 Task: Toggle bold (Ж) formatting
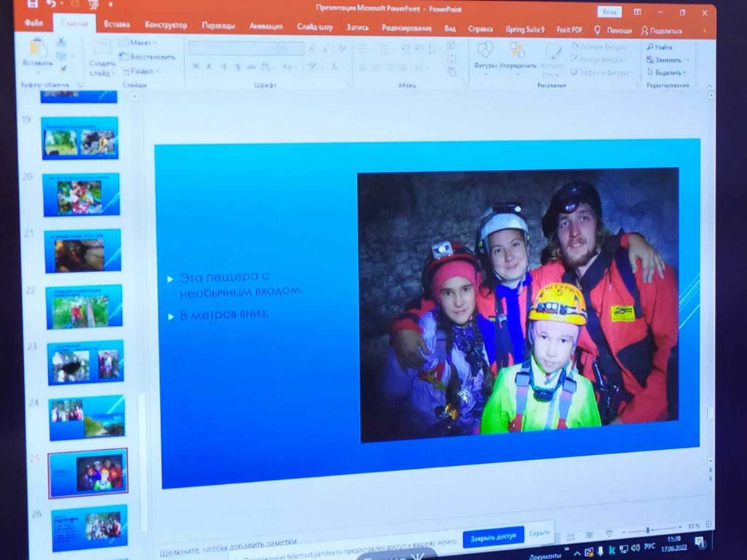(x=196, y=66)
